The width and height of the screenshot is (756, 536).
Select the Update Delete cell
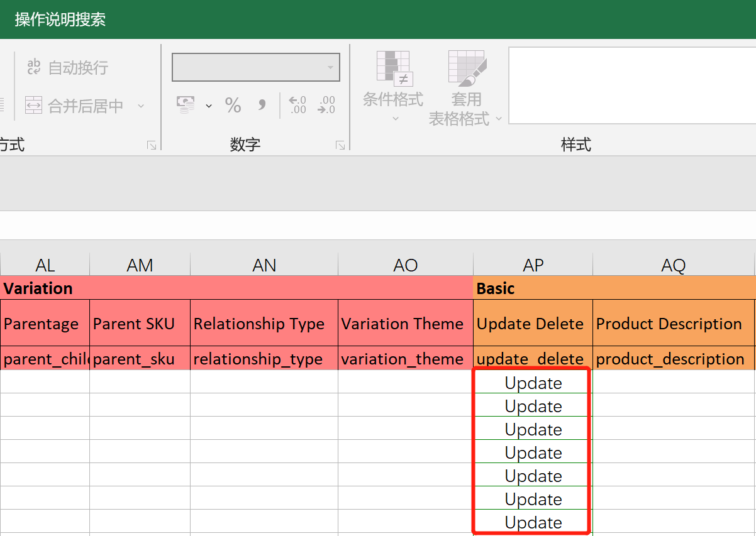[533, 323]
